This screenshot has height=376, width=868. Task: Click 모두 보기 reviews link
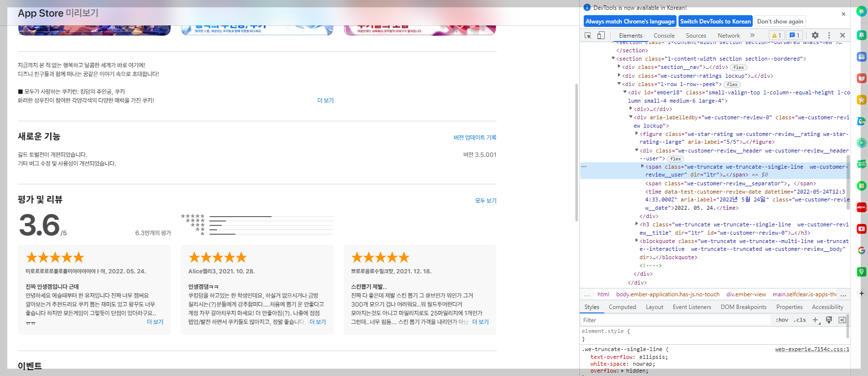click(486, 200)
